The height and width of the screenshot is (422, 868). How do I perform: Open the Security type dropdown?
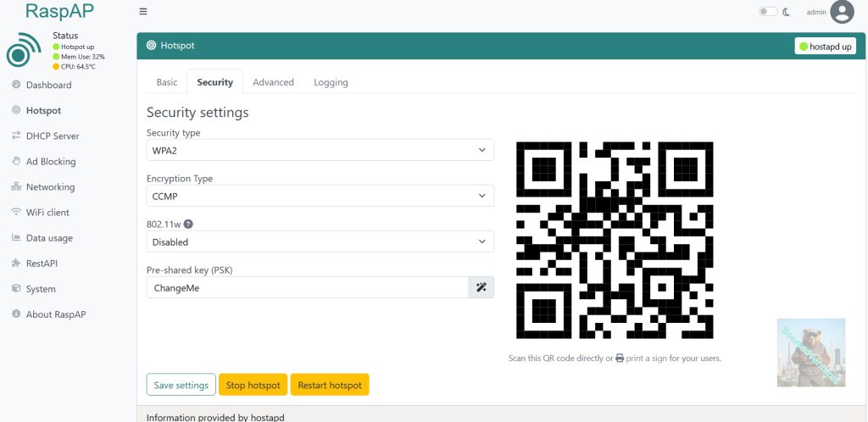pyautogui.click(x=320, y=150)
